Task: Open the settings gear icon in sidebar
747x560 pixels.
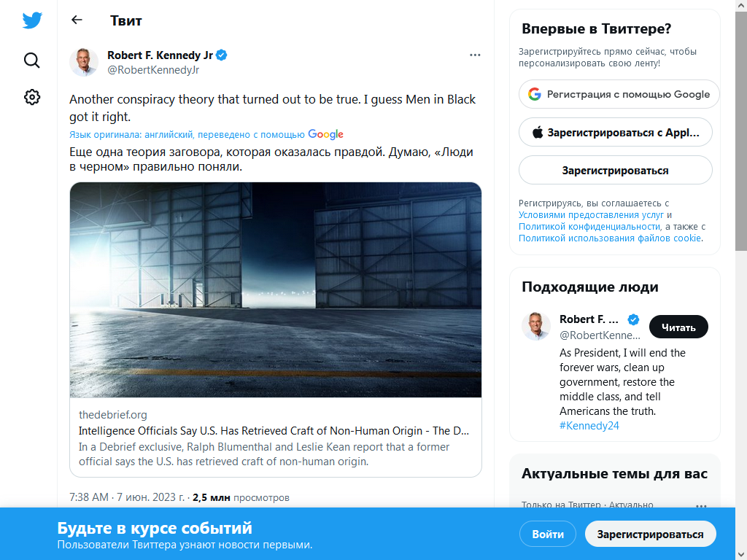Action: (32, 97)
